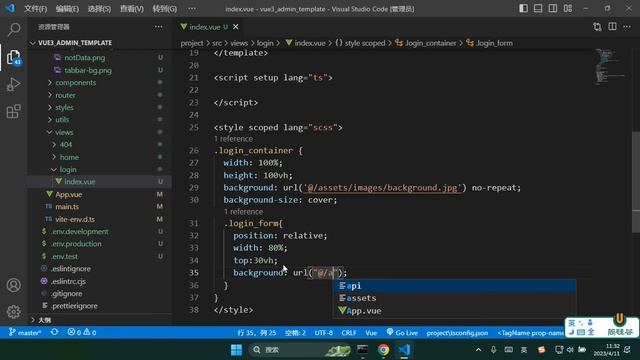Click the master branch indicator
Viewport: 640px width, 360px height.
(x=25, y=333)
